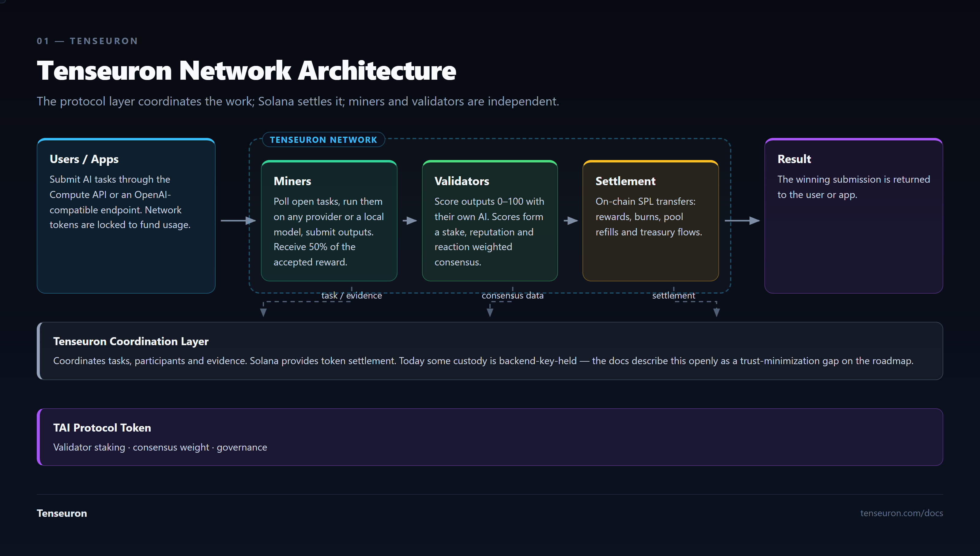
Task: Click 'The winning submission is returned' text
Action: coord(854,179)
